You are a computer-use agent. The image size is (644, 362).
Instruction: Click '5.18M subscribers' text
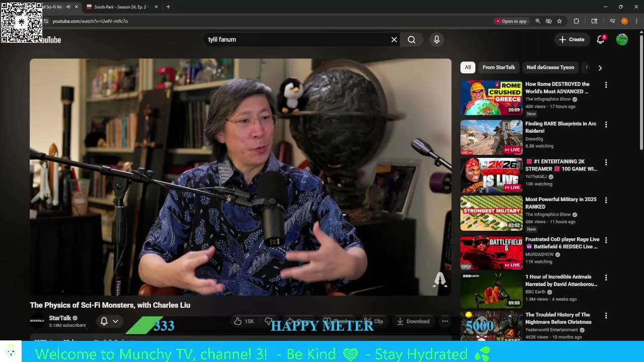[67, 325]
